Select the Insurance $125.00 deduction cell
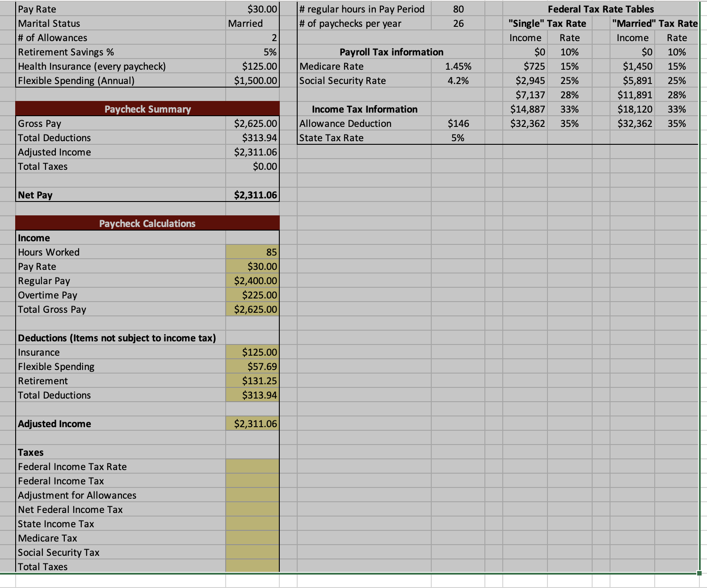Screen dimensions: 707x588 coord(252,352)
